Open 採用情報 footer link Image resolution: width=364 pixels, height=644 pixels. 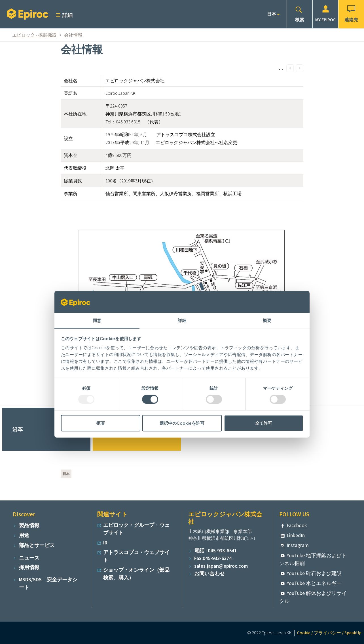(x=29, y=567)
